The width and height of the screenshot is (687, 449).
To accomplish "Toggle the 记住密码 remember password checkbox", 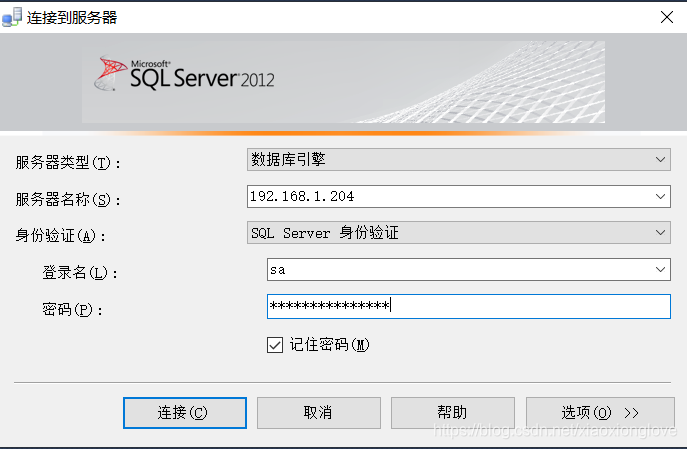I will (275, 345).
